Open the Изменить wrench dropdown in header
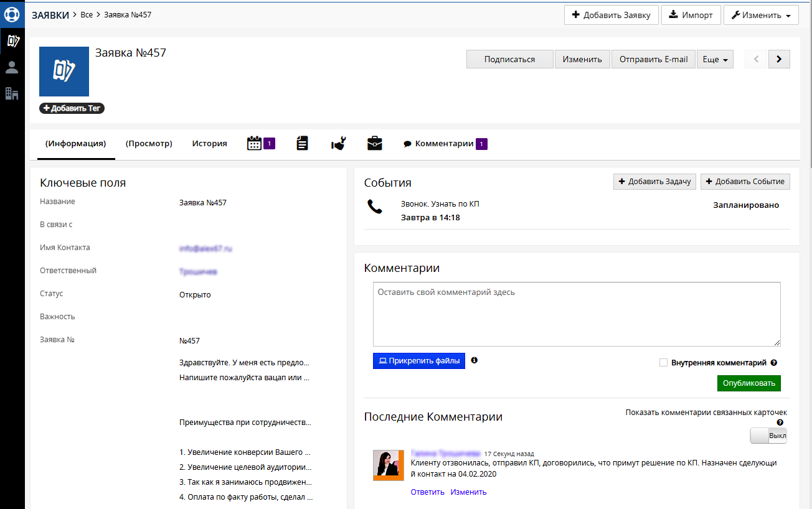The image size is (812, 509). pos(760,15)
